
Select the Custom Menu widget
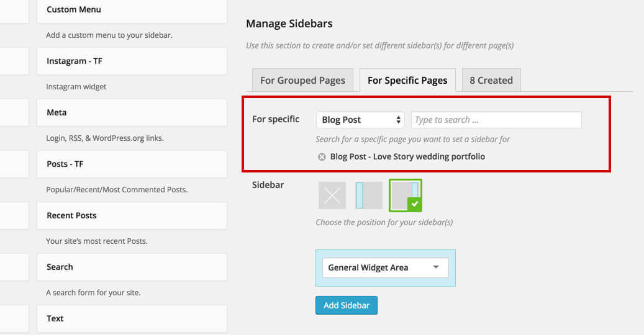[131, 10]
